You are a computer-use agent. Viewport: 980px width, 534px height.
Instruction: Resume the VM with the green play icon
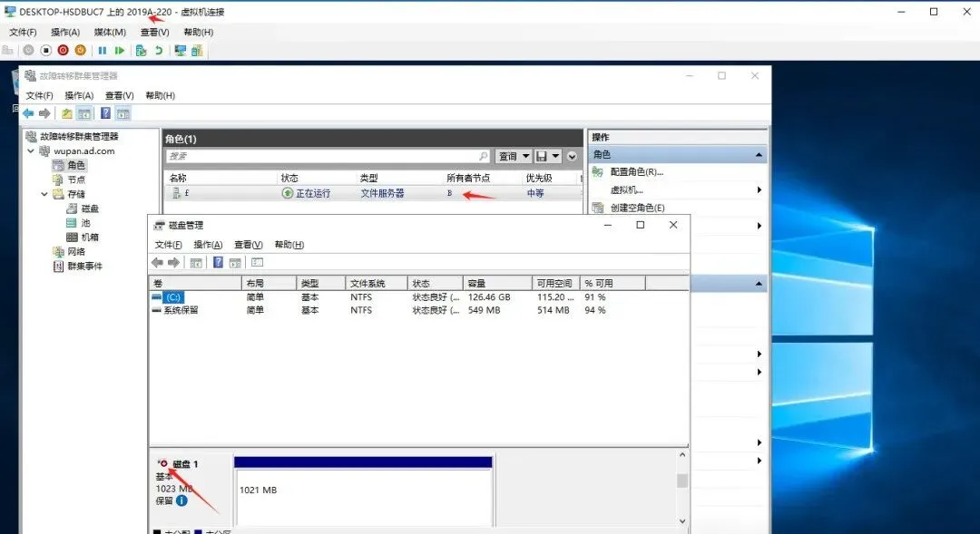point(119,50)
